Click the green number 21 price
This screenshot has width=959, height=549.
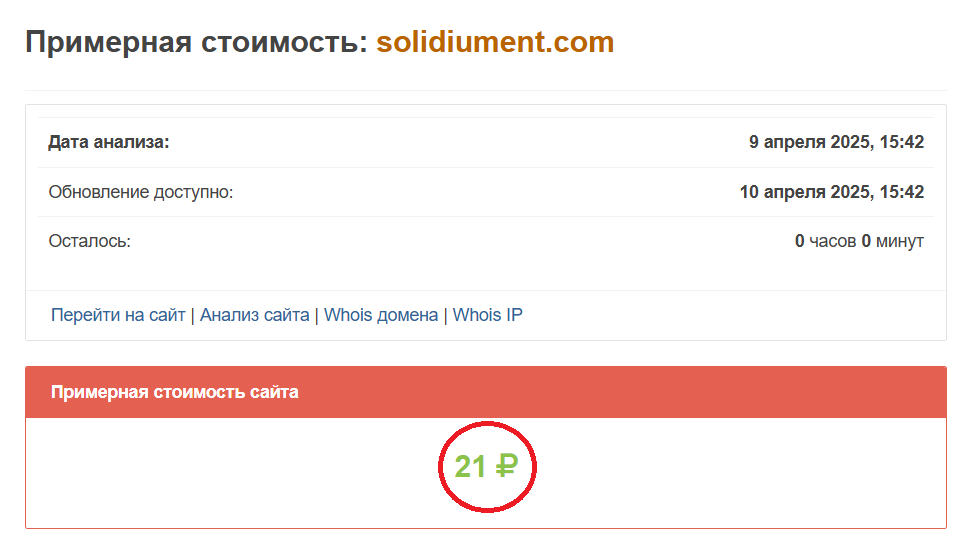(470, 466)
